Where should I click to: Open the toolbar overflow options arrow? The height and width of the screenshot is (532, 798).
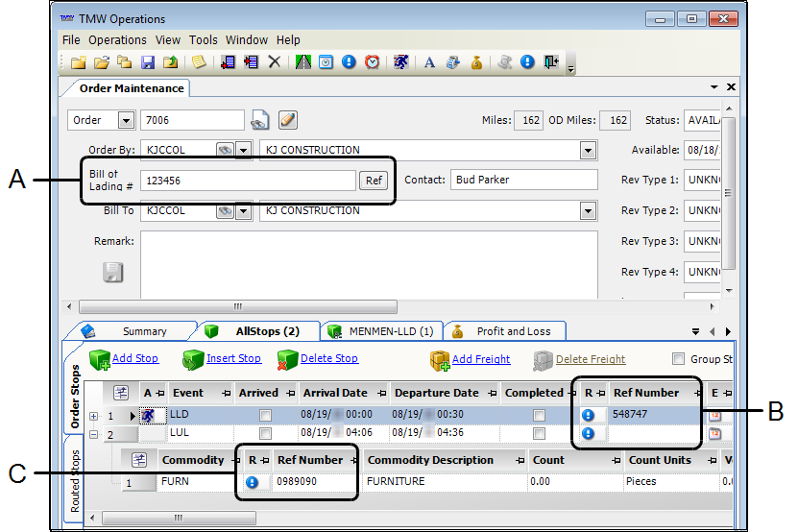click(x=571, y=69)
